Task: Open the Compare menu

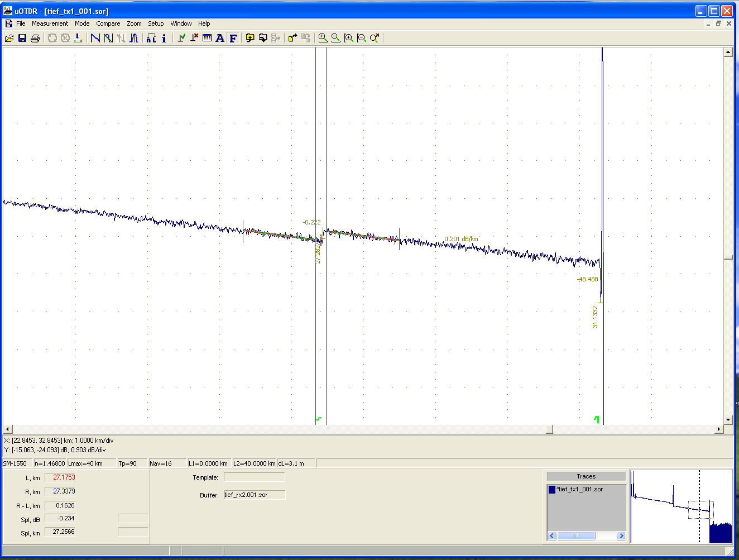Action: click(x=108, y=23)
